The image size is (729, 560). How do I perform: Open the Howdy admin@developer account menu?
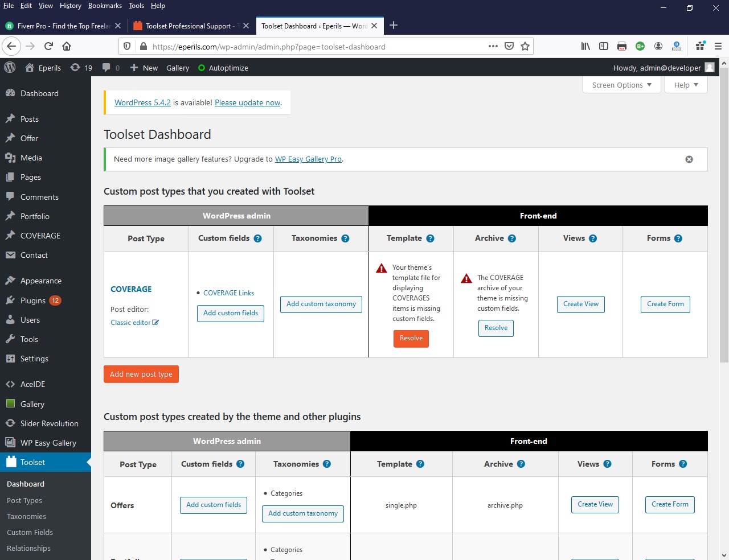(x=664, y=68)
